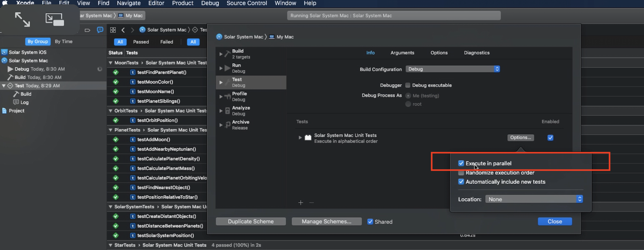Enable Randomize execution order
Image resolution: width=644 pixels, height=250 pixels.
click(461, 173)
